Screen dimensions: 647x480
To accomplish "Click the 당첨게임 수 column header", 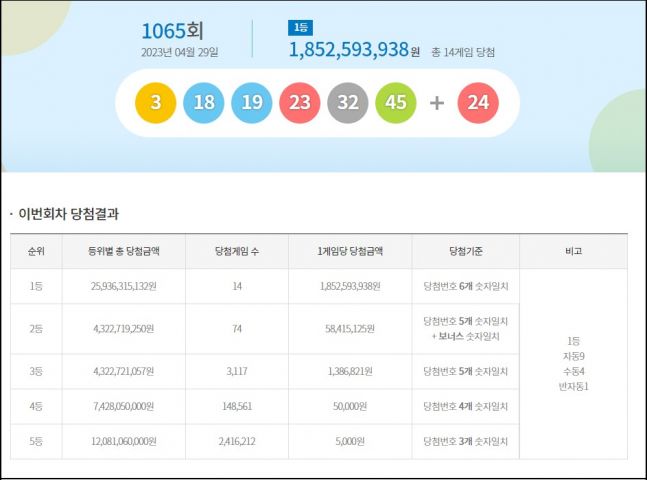I will click(x=238, y=251).
